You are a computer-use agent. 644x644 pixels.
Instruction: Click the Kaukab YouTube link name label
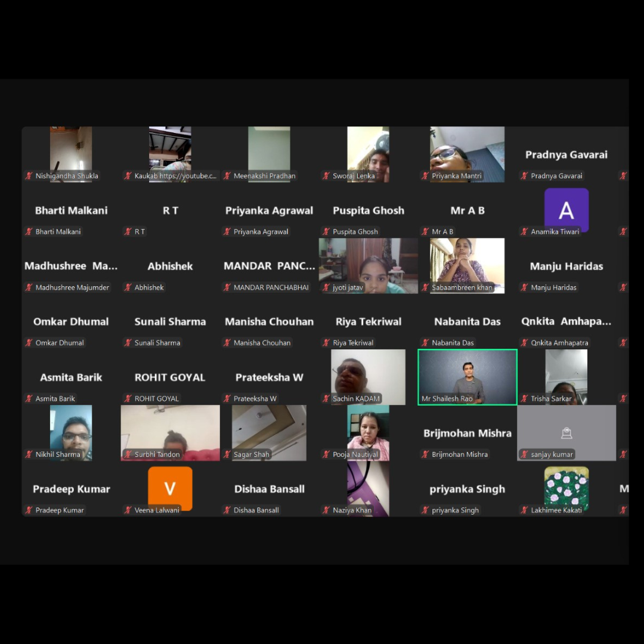pos(175,176)
